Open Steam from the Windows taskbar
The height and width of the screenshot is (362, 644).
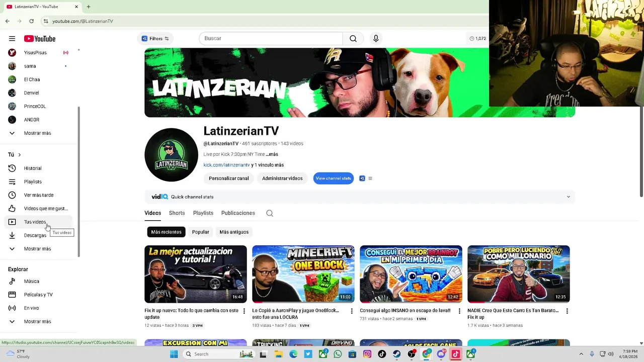tap(396, 354)
